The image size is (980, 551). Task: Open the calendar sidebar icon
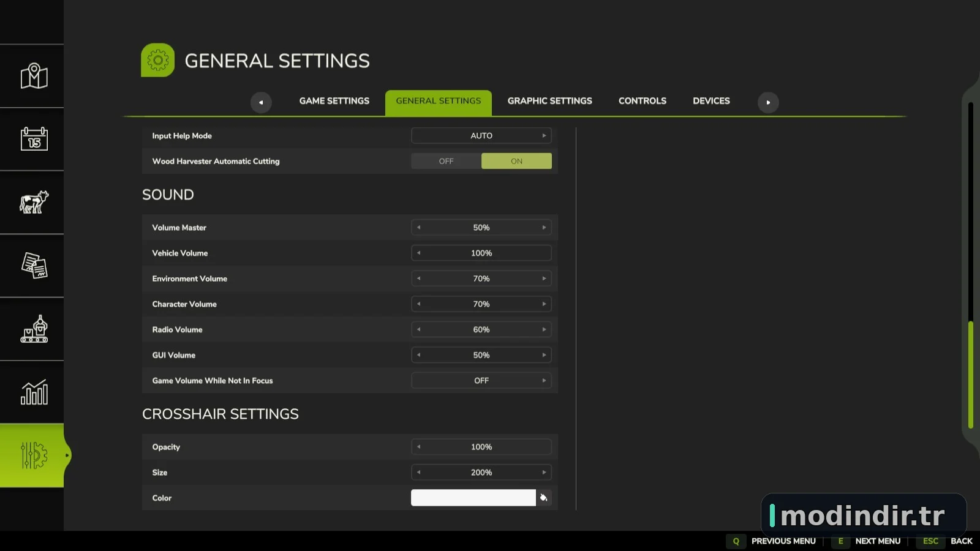pyautogui.click(x=34, y=139)
